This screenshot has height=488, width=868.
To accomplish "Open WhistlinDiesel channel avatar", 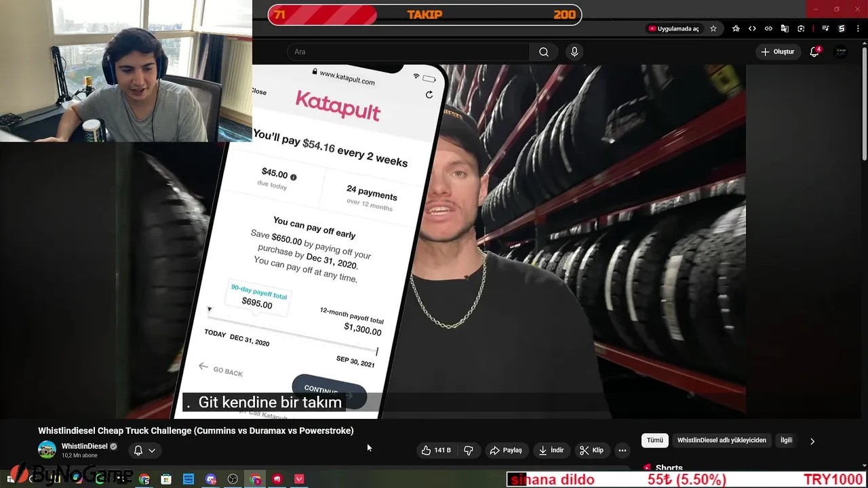I will click(47, 449).
